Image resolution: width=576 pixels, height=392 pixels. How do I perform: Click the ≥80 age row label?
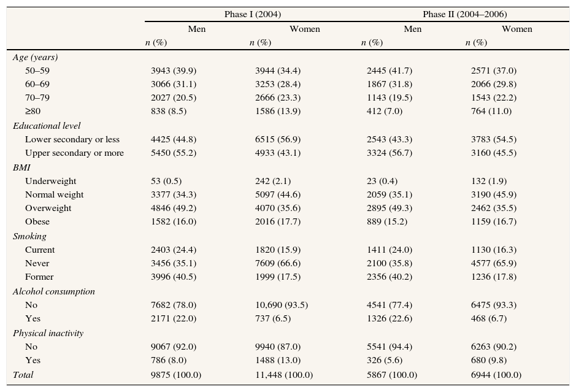(x=33, y=111)
